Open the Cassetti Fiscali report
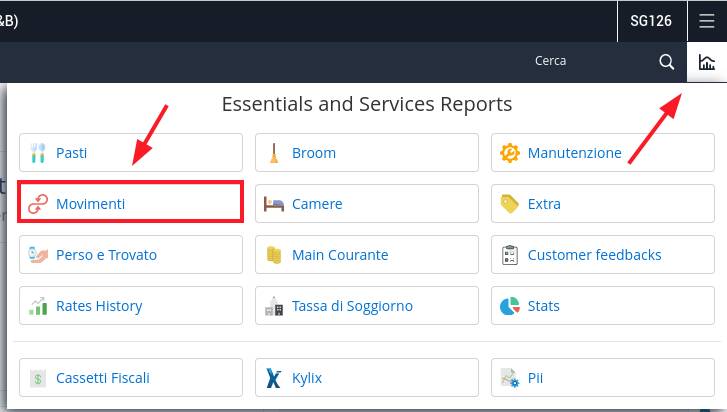 click(131, 377)
